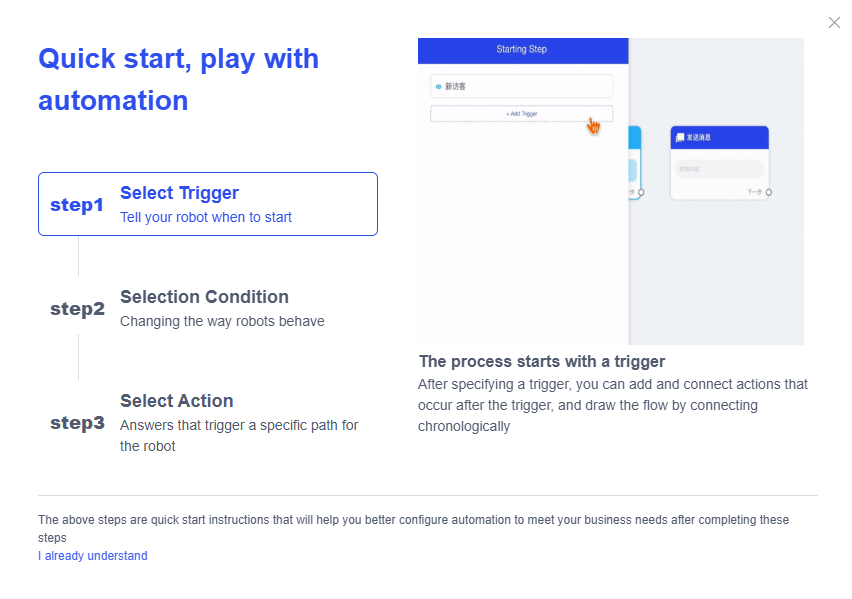The image size is (852, 599).
Task: Click the output connector circle on the message node
Action: point(768,192)
